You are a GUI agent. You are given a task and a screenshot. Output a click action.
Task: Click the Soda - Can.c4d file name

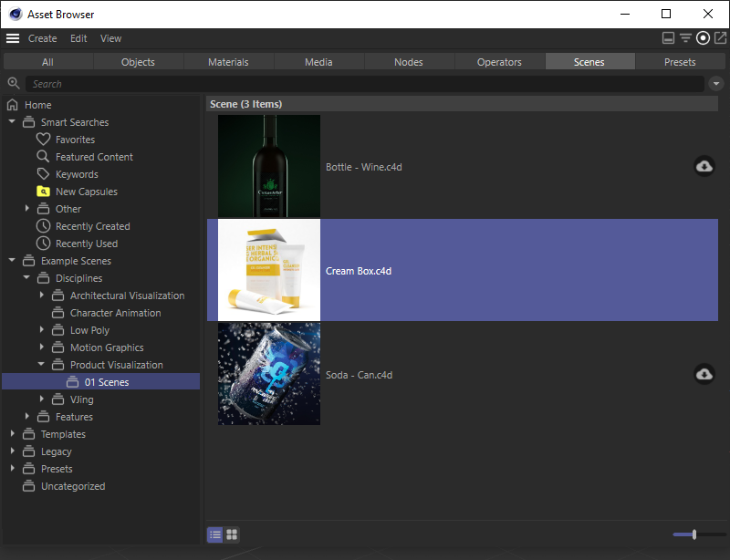click(x=359, y=375)
